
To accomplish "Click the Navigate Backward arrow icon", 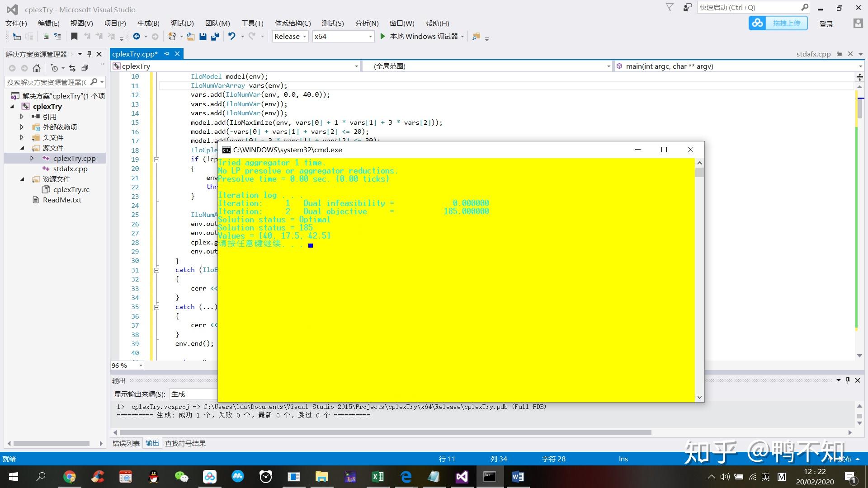I will pyautogui.click(x=137, y=37).
